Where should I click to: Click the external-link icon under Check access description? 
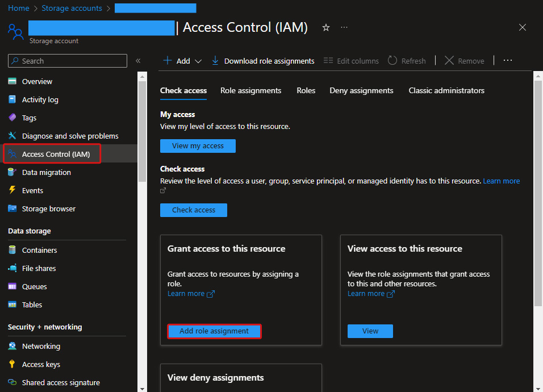[x=163, y=190]
